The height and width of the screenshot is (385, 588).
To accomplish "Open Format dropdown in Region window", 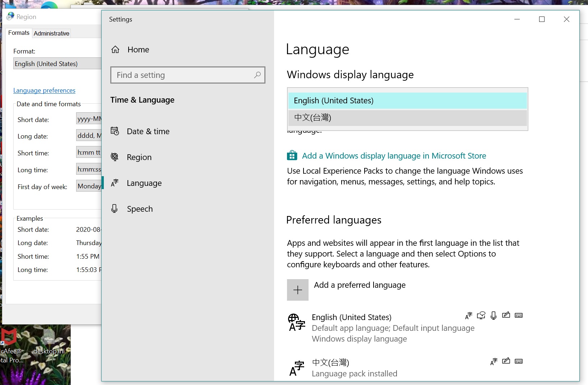I will pos(57,64).
